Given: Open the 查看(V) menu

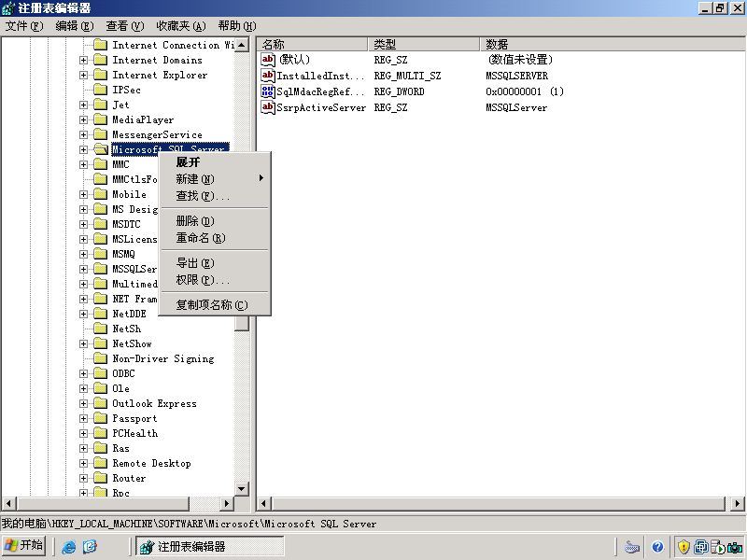Looking at the screenshot, I should click(125, 26).
